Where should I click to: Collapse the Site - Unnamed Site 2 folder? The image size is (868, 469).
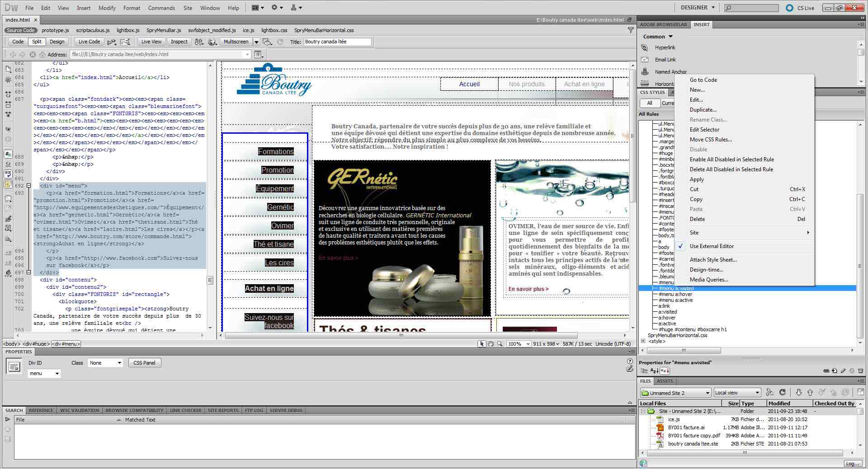coord(643,411)
